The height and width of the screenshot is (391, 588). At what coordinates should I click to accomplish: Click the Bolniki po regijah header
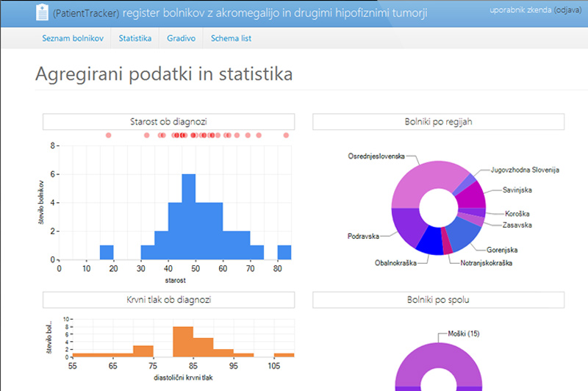point(438,122)
